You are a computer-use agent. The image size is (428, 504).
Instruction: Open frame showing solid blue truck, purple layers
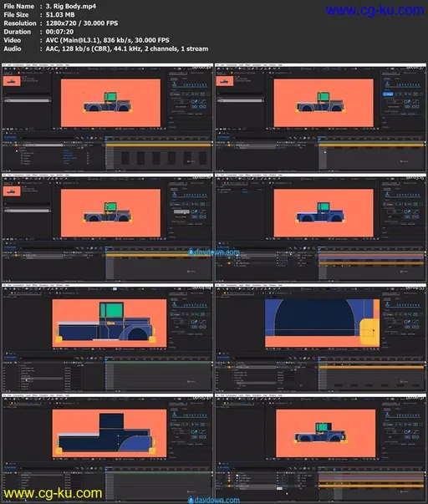(x=320, y=228)
